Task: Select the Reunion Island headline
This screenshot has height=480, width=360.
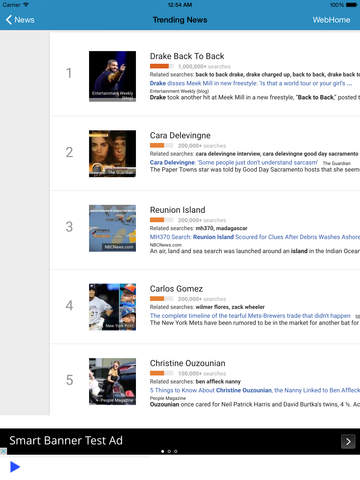Action: (177, 210)
